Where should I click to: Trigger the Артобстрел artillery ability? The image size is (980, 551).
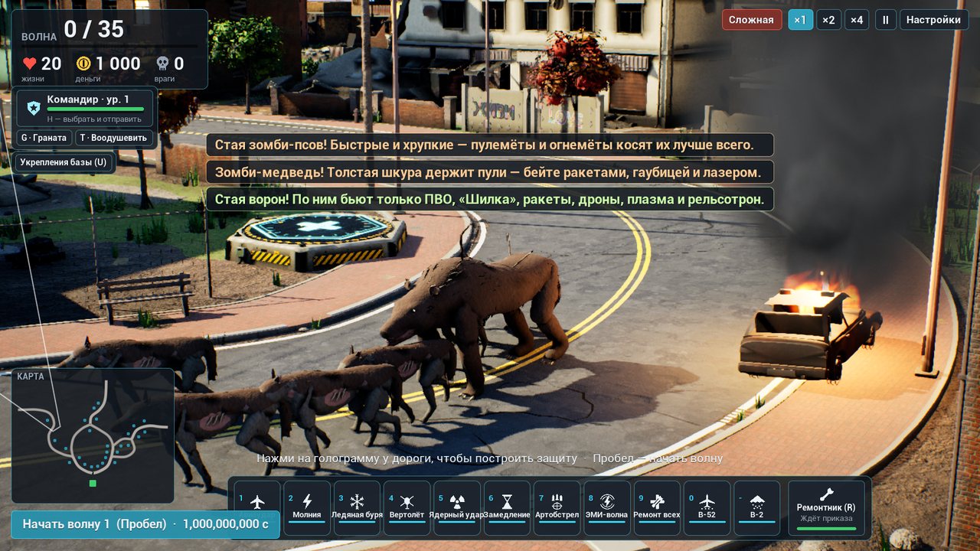[x=557, y=507]
